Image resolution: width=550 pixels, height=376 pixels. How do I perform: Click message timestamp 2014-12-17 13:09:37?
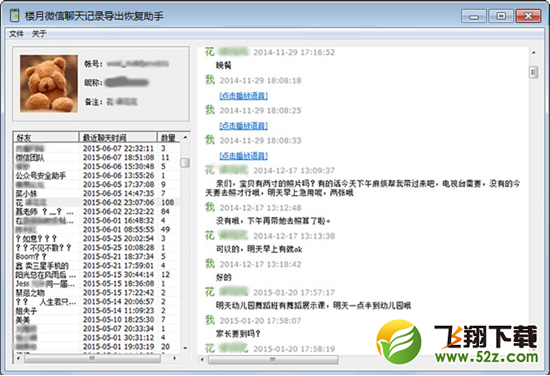294,170
